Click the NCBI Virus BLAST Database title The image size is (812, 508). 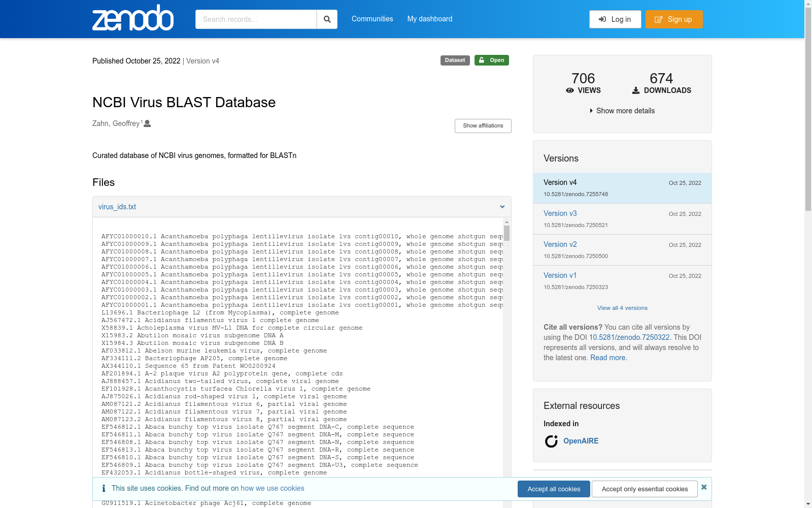click(x=184, y=102)
